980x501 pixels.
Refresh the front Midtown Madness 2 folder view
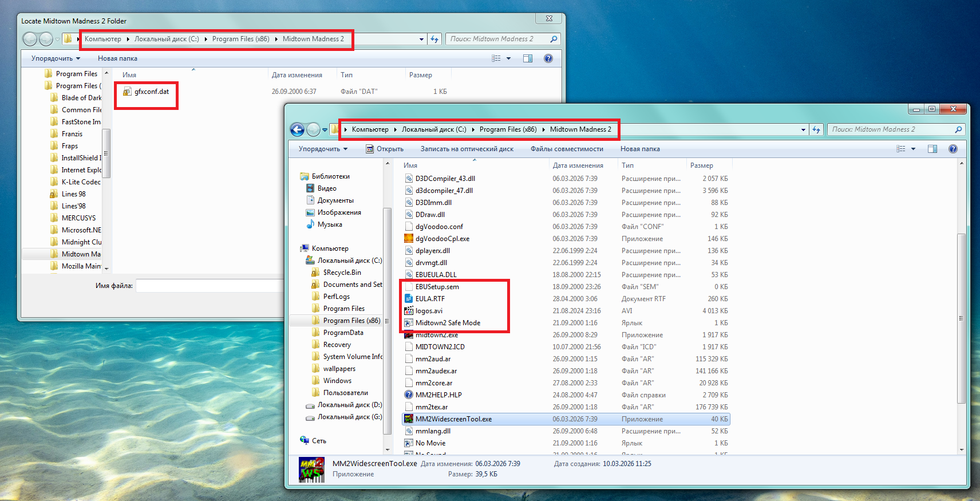click(816, 129)
